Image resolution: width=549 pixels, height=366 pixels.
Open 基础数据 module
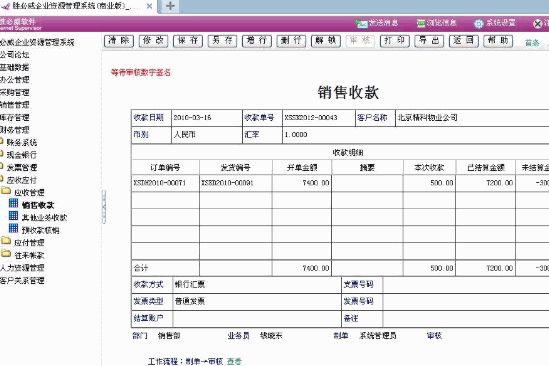tap(14, 67)
